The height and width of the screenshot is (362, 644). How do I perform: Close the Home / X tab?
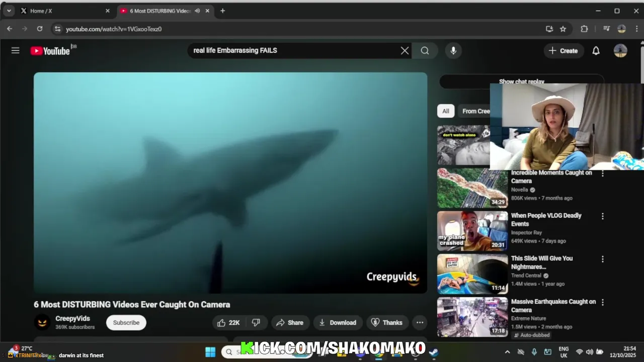107,11
